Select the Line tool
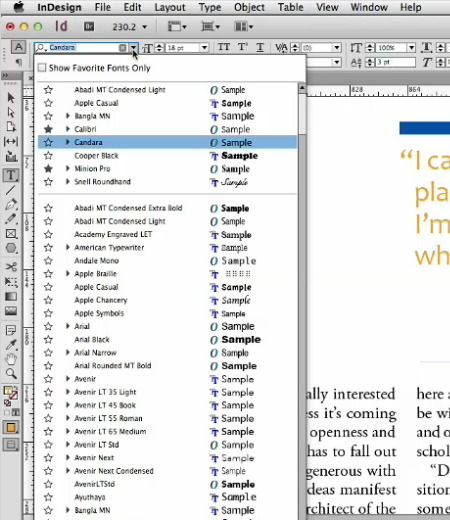450x520 pixels. [11, 190]
